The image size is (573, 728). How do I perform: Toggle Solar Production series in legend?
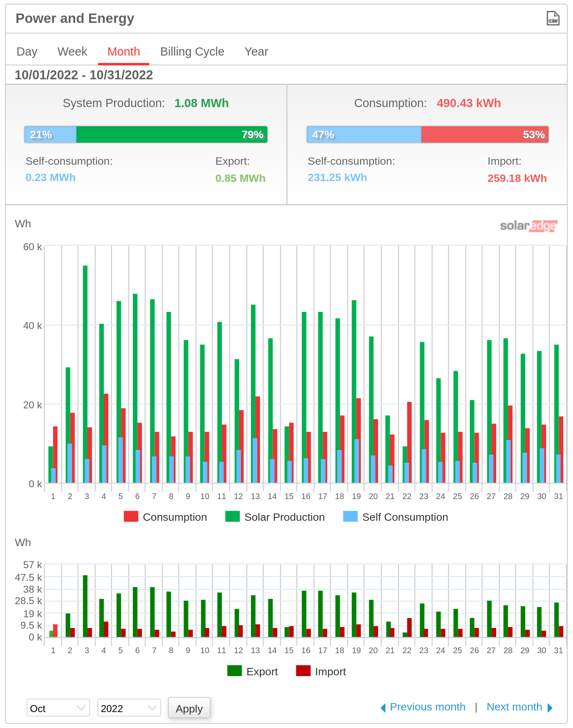(275, 517)
